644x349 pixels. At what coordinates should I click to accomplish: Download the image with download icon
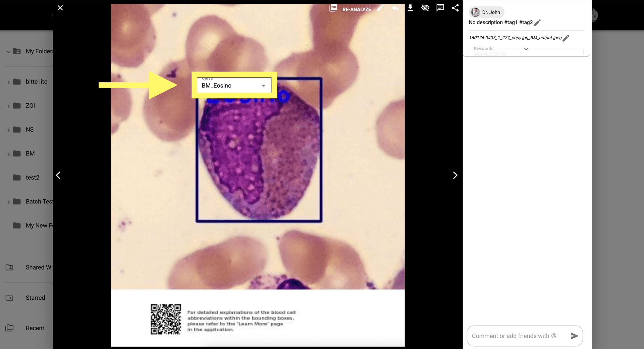coord(410,8)
